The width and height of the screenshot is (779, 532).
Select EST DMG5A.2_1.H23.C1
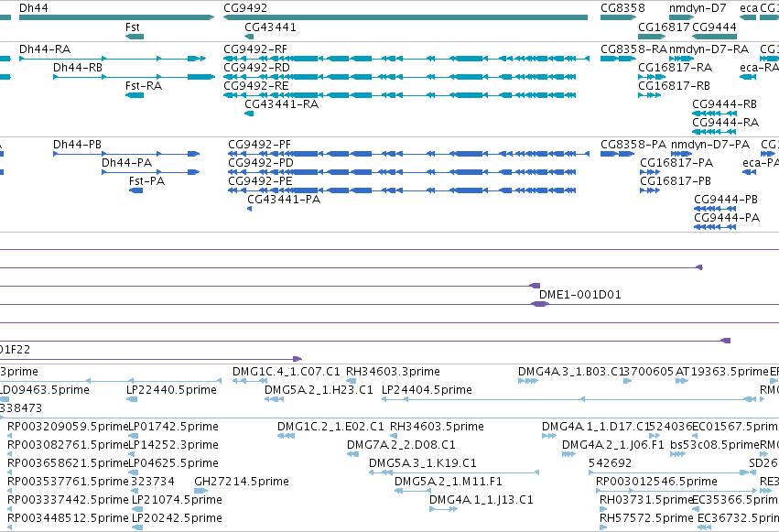274,399
